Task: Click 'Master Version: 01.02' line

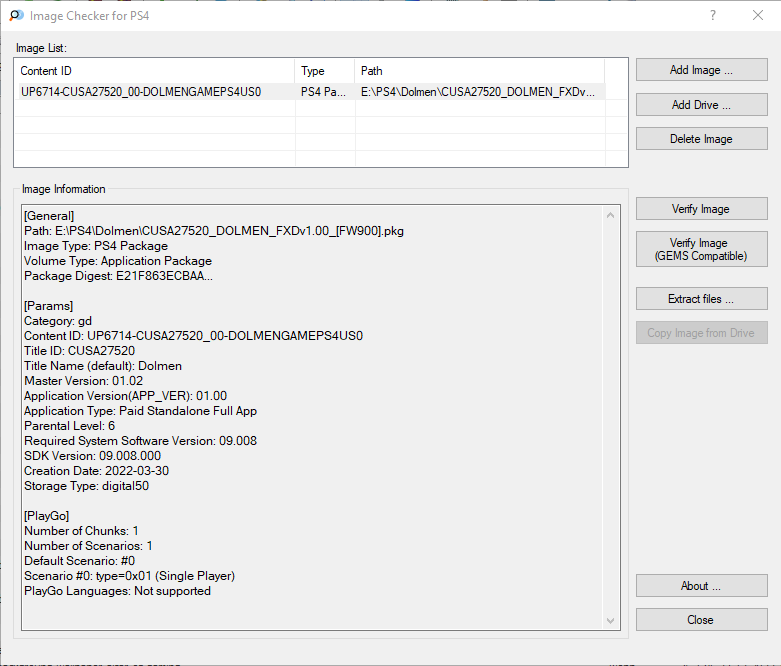Action: (83, 381)
